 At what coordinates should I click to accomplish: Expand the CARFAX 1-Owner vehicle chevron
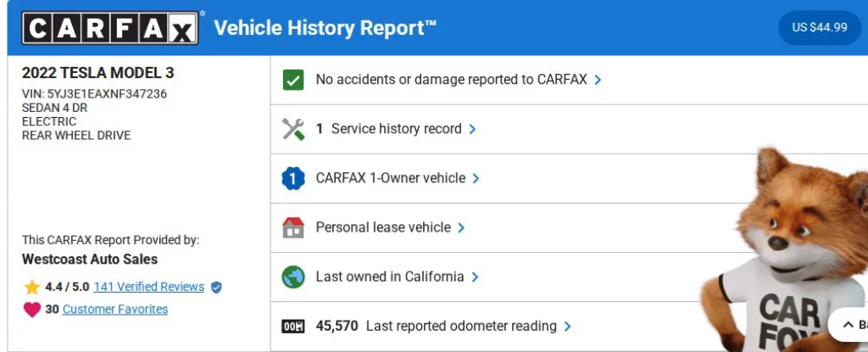476,178
